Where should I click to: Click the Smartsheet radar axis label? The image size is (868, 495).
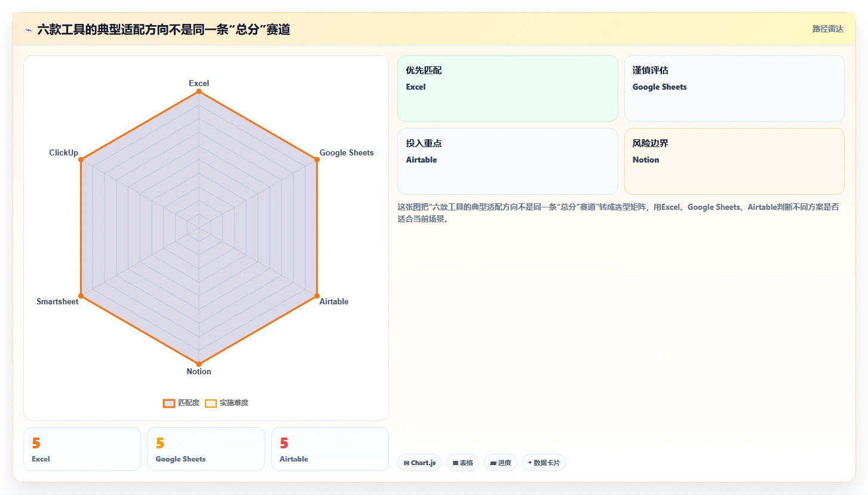click(x=57, y=301)
